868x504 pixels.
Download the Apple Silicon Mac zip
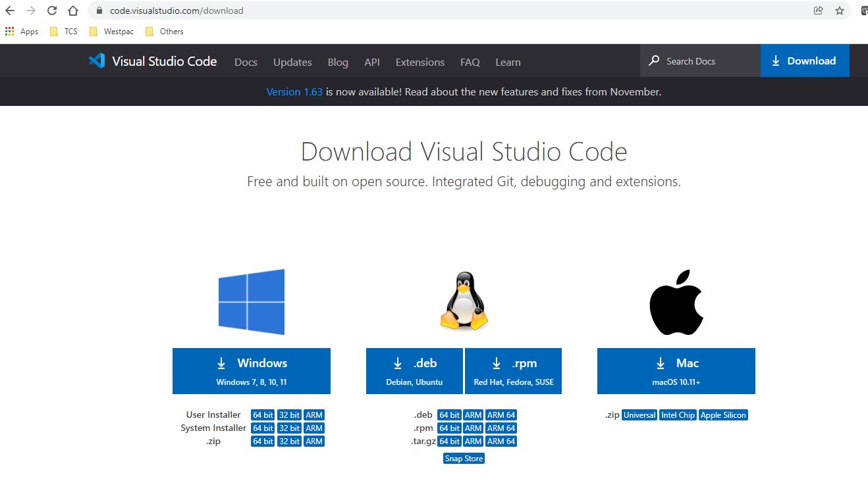[723, 415]
